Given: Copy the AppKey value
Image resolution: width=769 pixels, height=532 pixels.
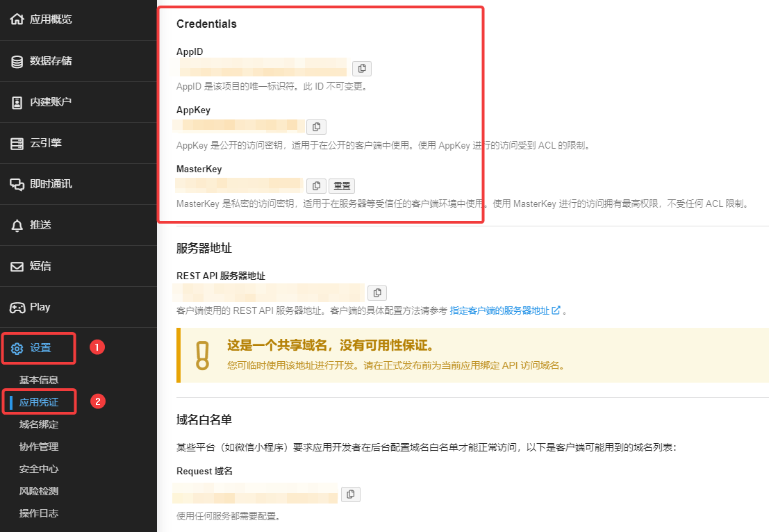Looking at the screenshot, I should (316, 126).
